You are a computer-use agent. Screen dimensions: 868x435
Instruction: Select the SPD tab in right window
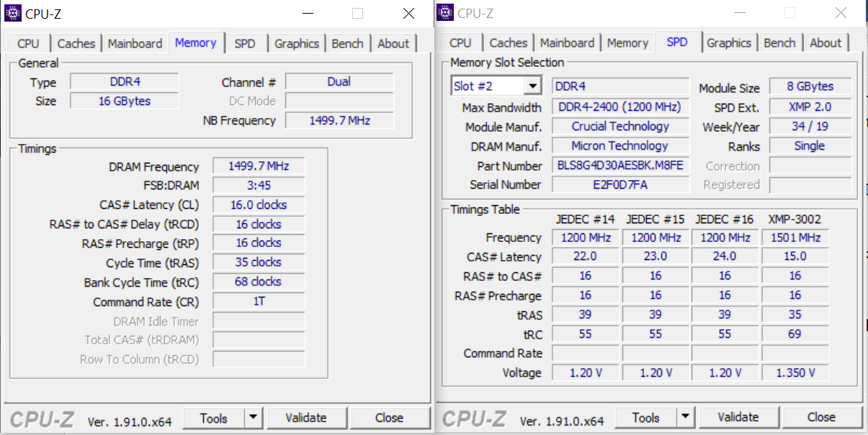pyautogui.click(x=677, y=42)
